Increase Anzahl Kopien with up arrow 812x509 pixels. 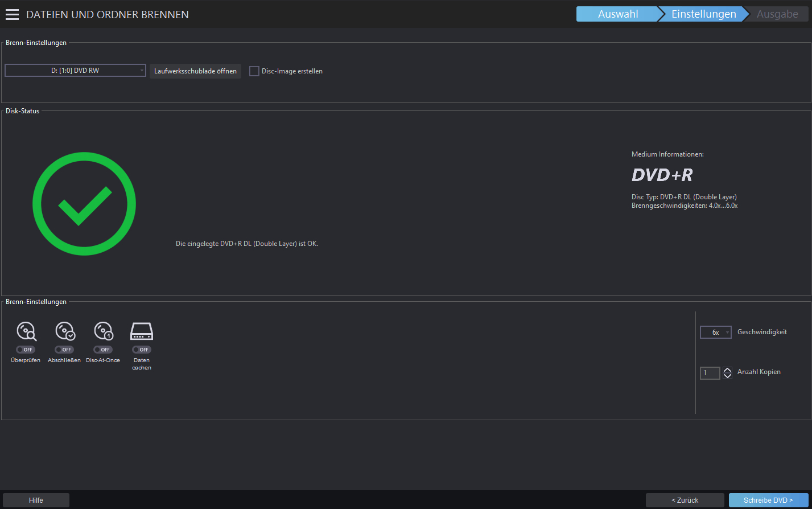(x=727, y=370)
